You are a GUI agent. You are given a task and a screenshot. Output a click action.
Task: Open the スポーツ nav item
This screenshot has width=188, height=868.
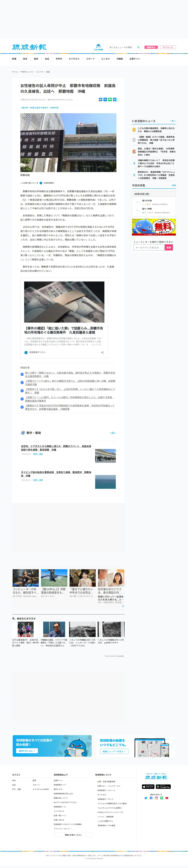[x=90, y=59]
